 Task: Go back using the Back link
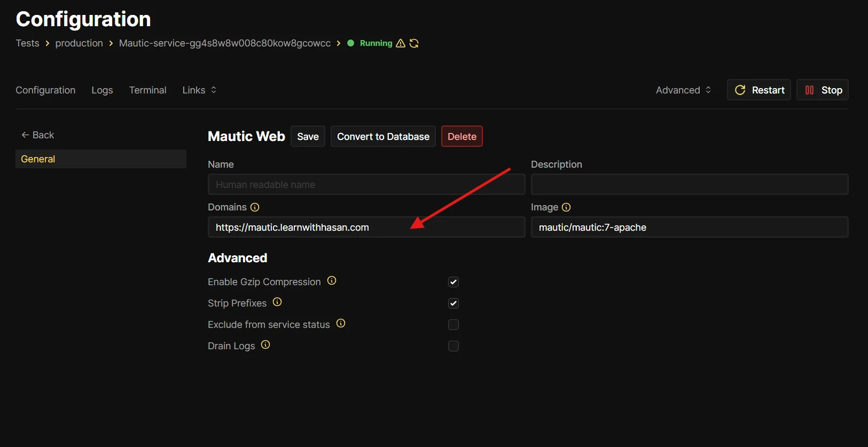(37, 135)
